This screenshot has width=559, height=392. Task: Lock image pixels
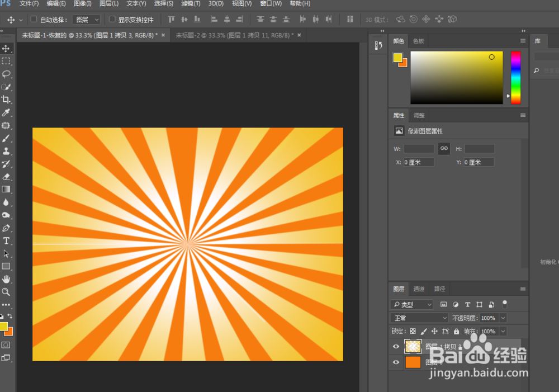424,332
